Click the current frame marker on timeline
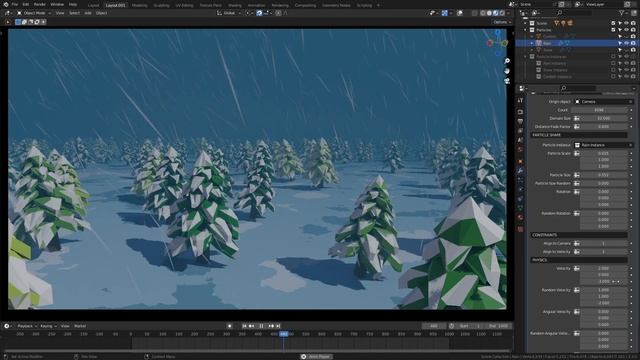The image size is (640, 360). (x=284, y=334)
